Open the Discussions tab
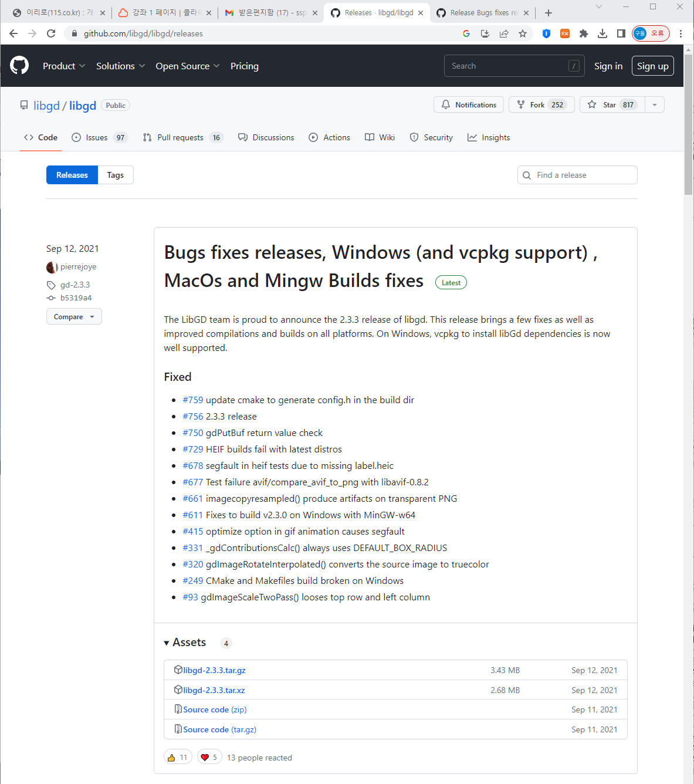This screenshot has width=694, height=784. click(266, 137)
